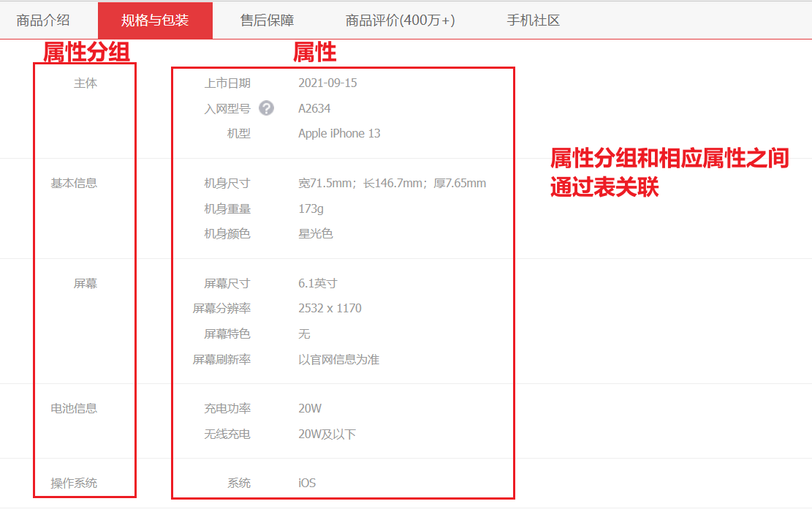The width and height of the screenshot is (812, 523).
Task: Click the model number A2634
Action: click(314, 108)
